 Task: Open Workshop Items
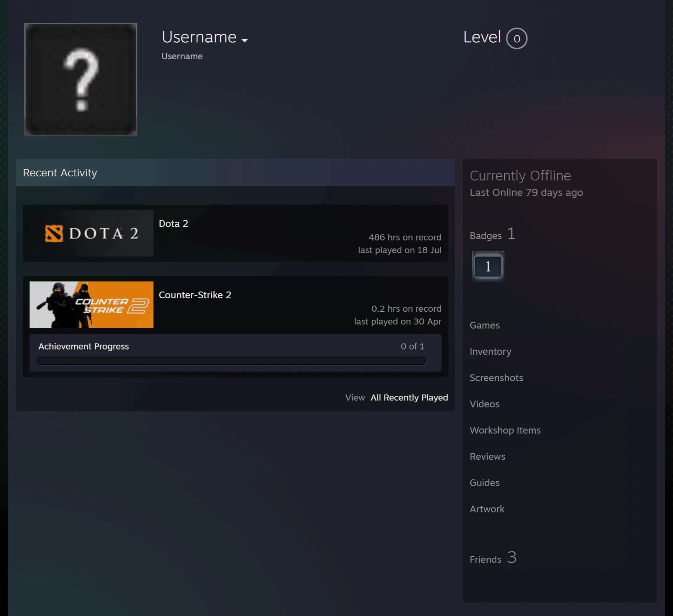505,430
